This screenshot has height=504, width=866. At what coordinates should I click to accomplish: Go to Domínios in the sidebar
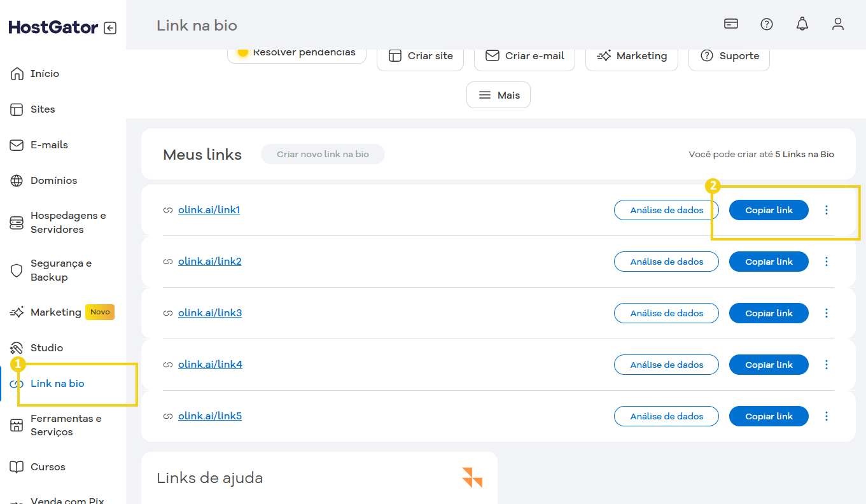pos(53,181)
